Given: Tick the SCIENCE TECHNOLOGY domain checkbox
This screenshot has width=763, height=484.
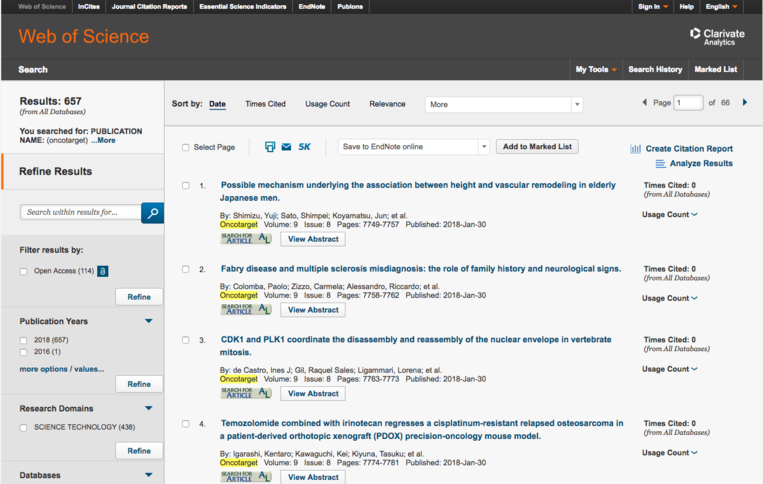Looking at the screenshot, I should pyautogui.click(x=23, y=428).
